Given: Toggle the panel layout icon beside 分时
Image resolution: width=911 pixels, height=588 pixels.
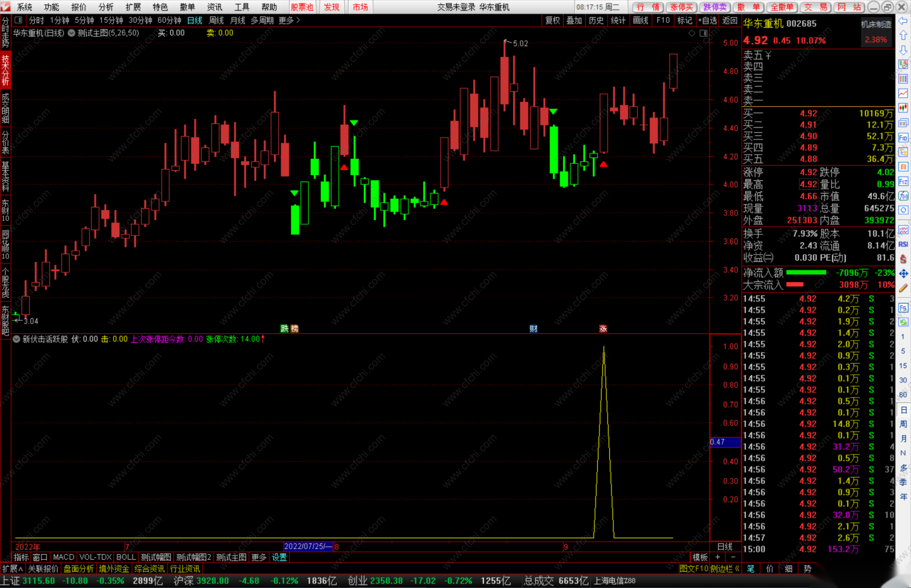Looking at the screenshot, I should click(x=19, y=20).
